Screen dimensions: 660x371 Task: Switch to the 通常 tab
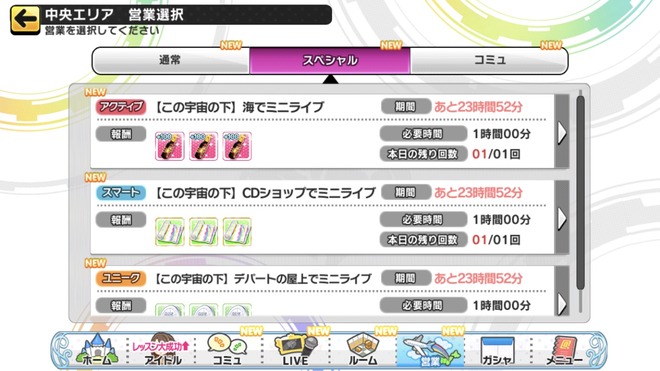tap(170, 60)
